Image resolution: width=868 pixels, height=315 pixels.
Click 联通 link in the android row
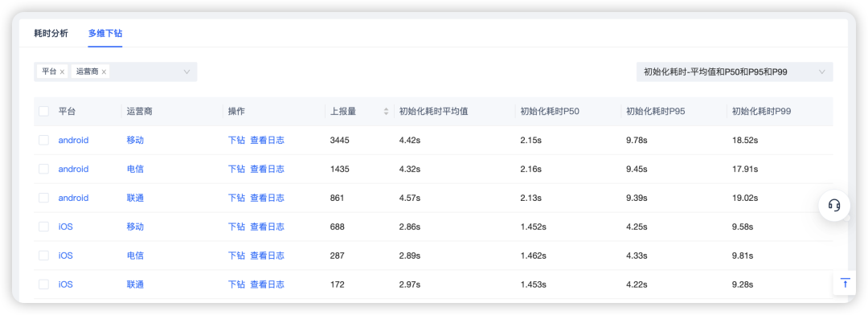click(x=135, y=198)
